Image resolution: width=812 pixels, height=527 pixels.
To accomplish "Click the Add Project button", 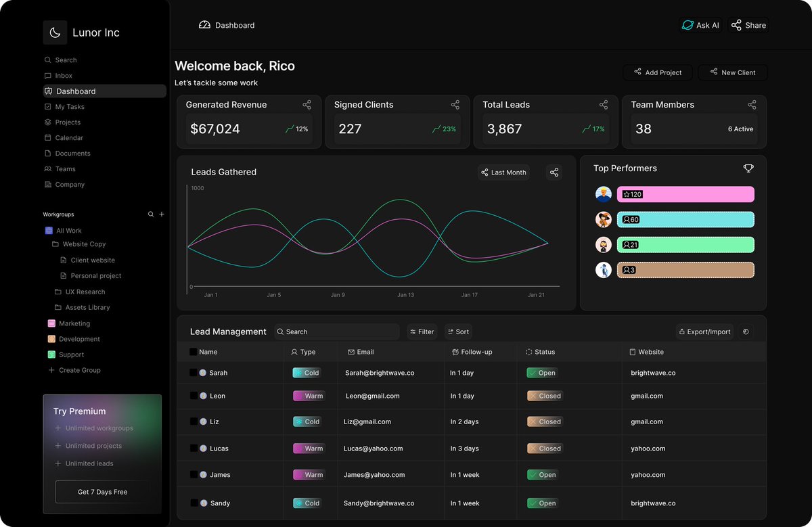I will pyautogui.click(x=657, y=72).
